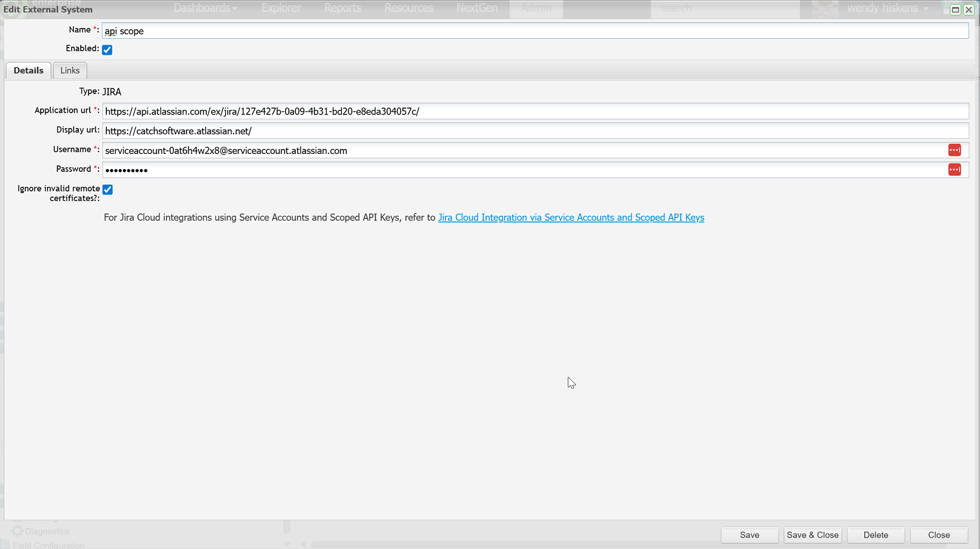Open the Dashboards dropdown menu
The image size is (980, 549).
click(x=205, y=8)
